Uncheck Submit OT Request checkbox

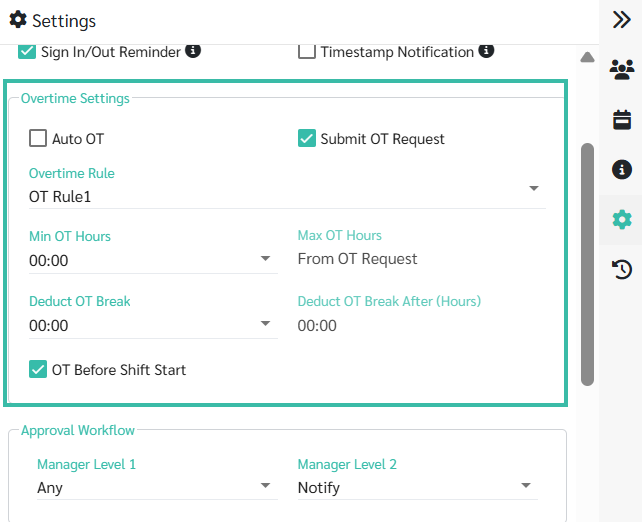click(307, 138)
